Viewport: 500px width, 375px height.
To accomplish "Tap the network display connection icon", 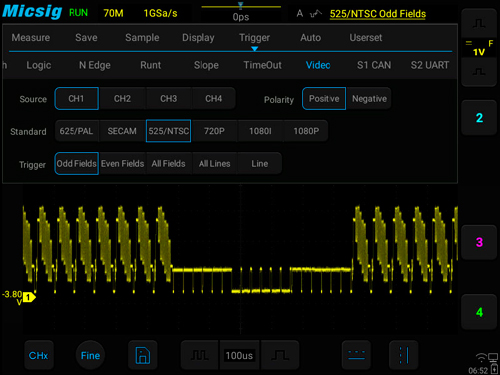I will [x=493, y=358].
